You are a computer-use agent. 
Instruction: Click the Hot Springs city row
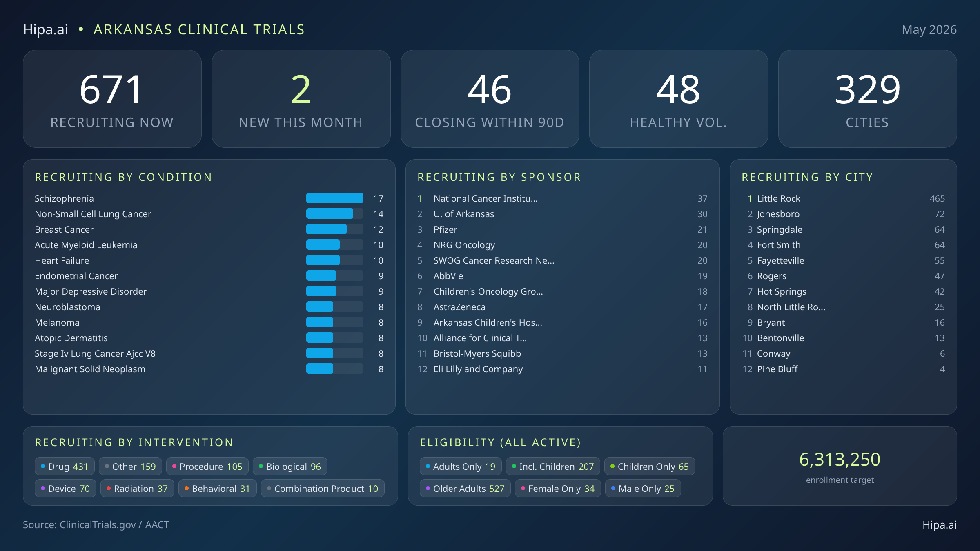click(843, 291)
